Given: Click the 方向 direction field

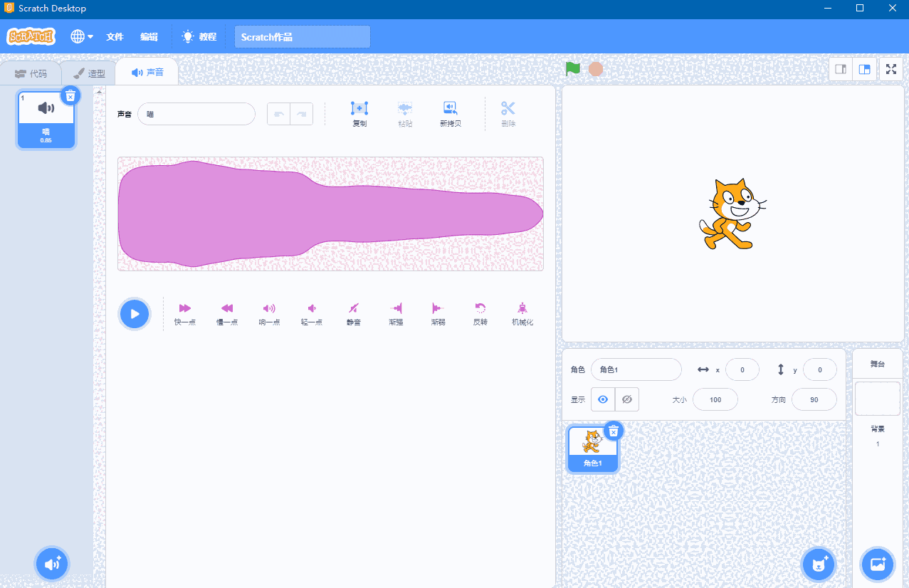Looking at the screenshot, I should [814, 399].
